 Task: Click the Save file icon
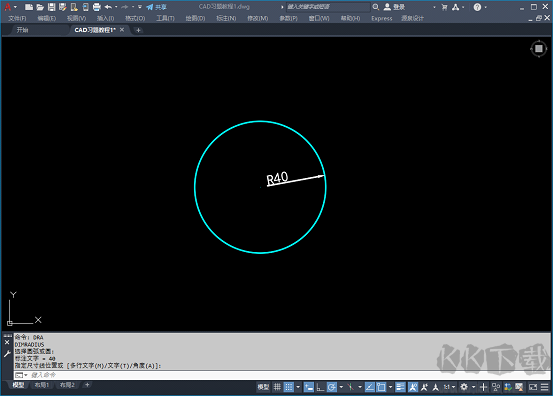click(x=51, y=7)
